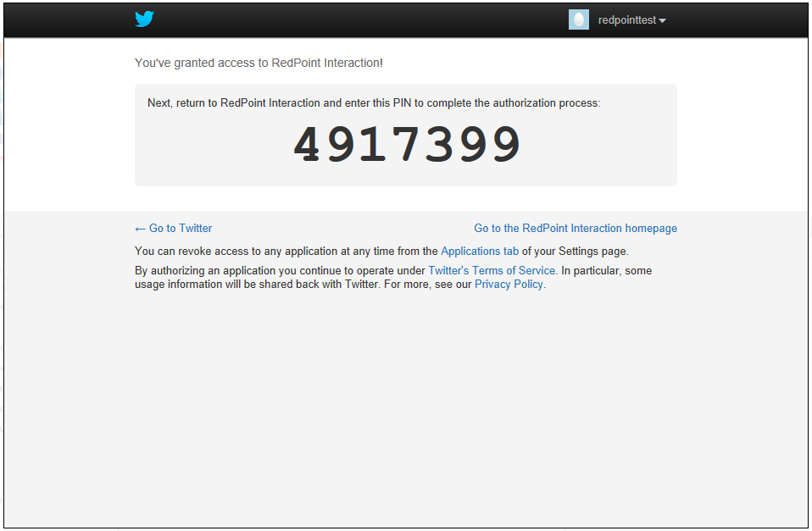Click the left arrow before Go to Twitter
This screenshot has width=812, height=531.
click(x=140, y=229)
